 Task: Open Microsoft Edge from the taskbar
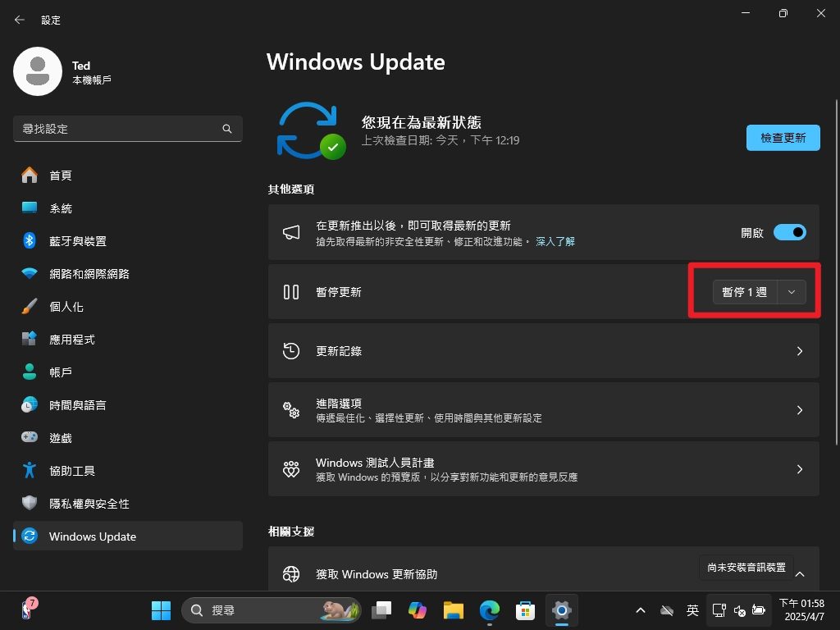(x=489, y=610)
